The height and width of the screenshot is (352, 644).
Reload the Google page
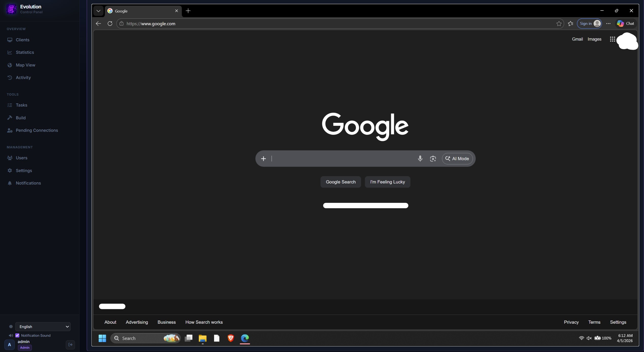110,23
